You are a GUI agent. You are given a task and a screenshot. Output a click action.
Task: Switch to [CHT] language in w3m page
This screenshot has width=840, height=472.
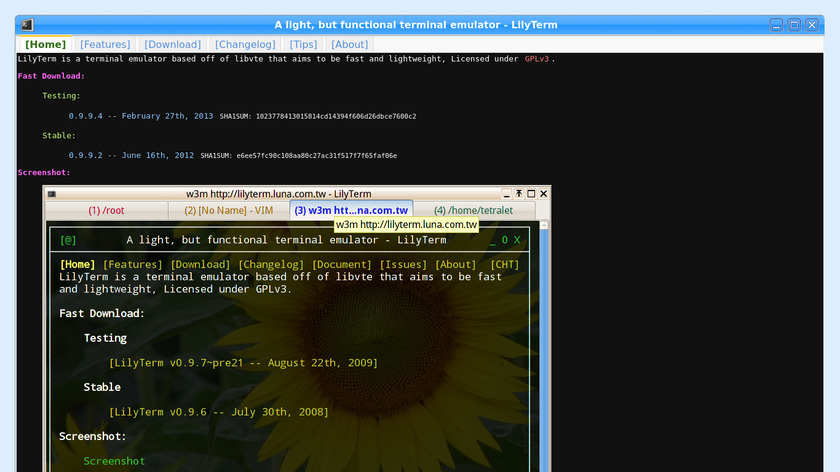tap(505, 265)
